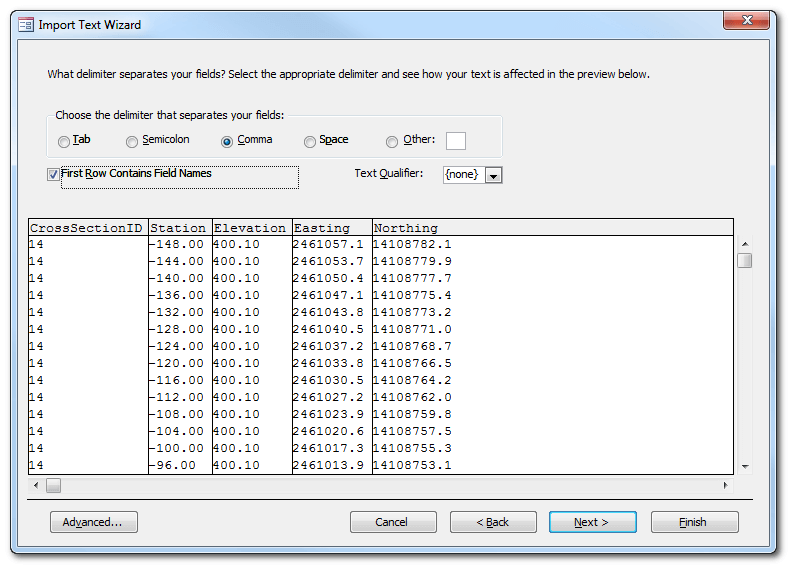The image size is (788, 565).
Task: Click the Import Text Wizard title bar icon
Action: tap(25, 24)
